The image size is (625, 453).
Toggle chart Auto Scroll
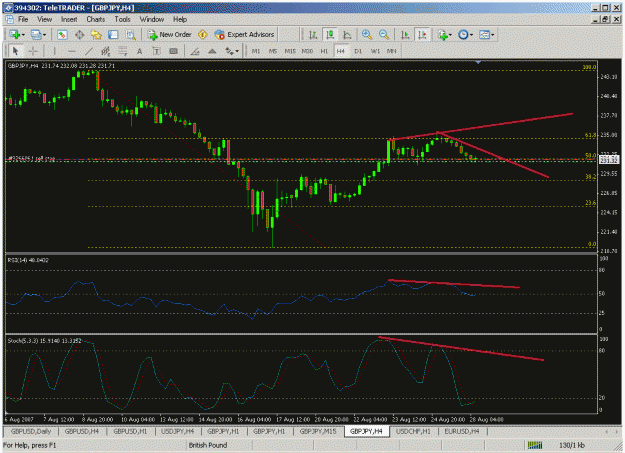pyautogui.click(x=405, y=35)
